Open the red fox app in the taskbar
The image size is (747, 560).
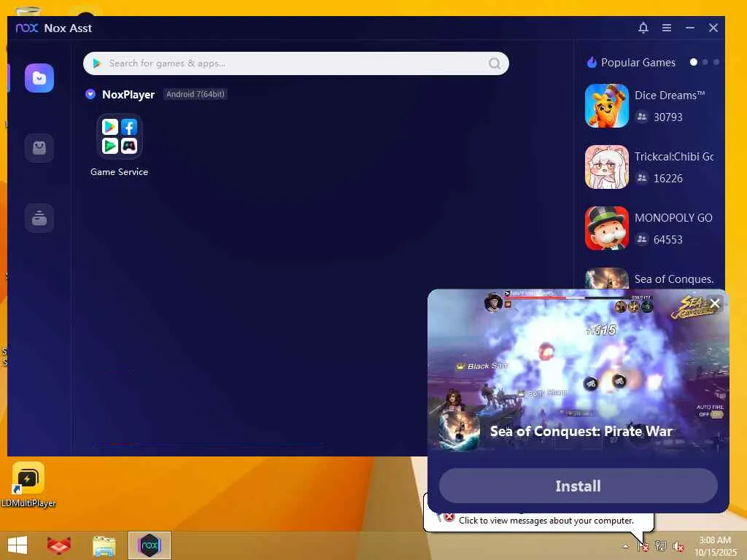[x=59, y=545]
